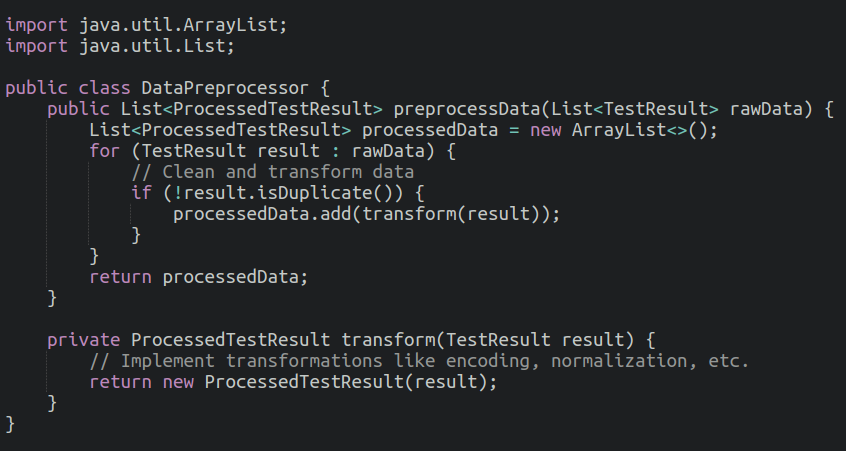The width and height of the screenshot is (846, 451).
Task: Click 'transform' in the private method declaration
Action: [x=383, y=340]
